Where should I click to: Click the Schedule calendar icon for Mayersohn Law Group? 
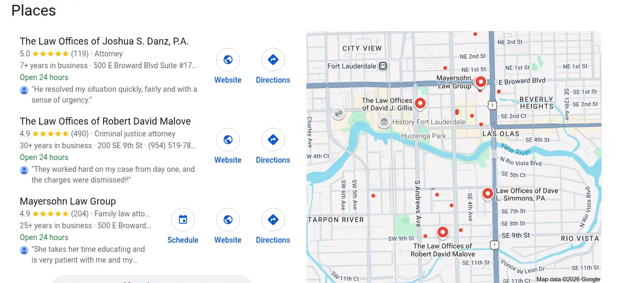[183, 220]
